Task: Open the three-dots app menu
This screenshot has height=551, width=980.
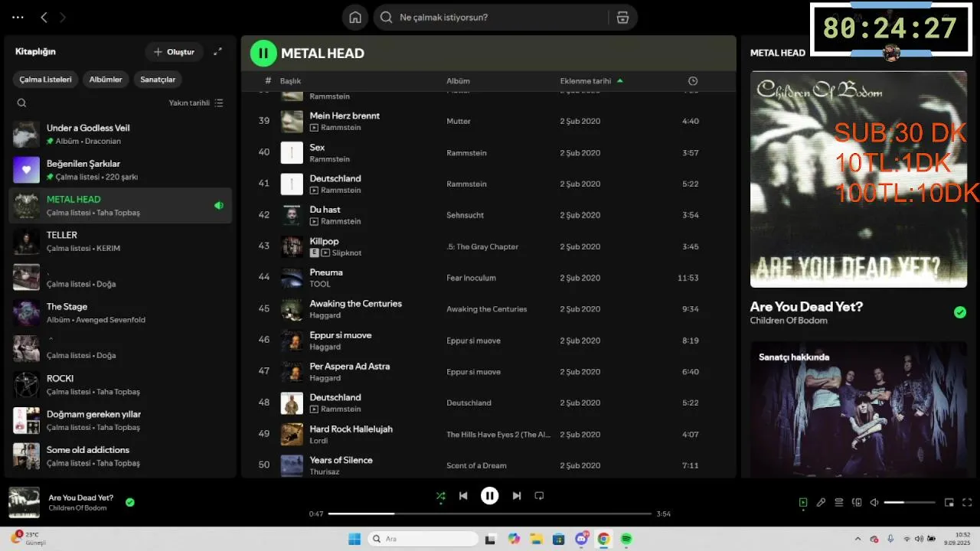Action: (18, 17)
